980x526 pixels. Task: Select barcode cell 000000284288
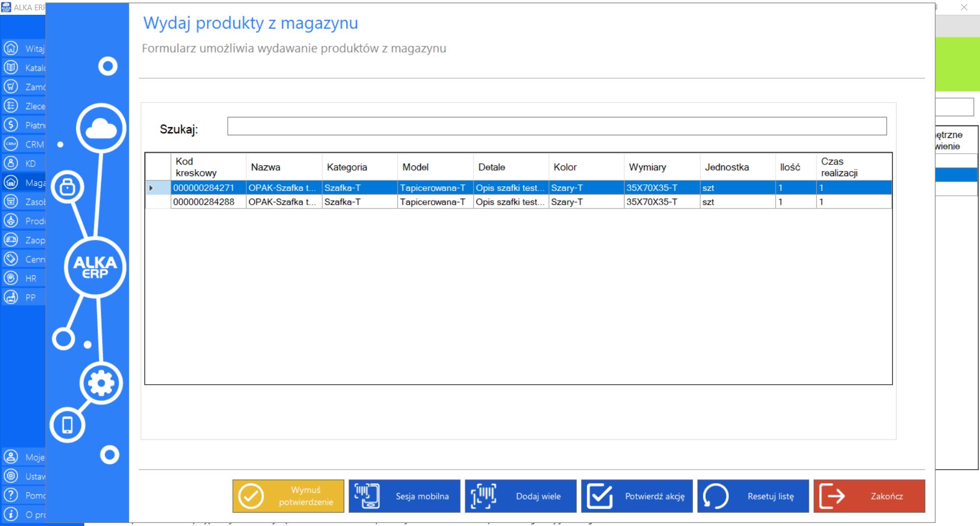pyautogui.click(x=208, y=202)
